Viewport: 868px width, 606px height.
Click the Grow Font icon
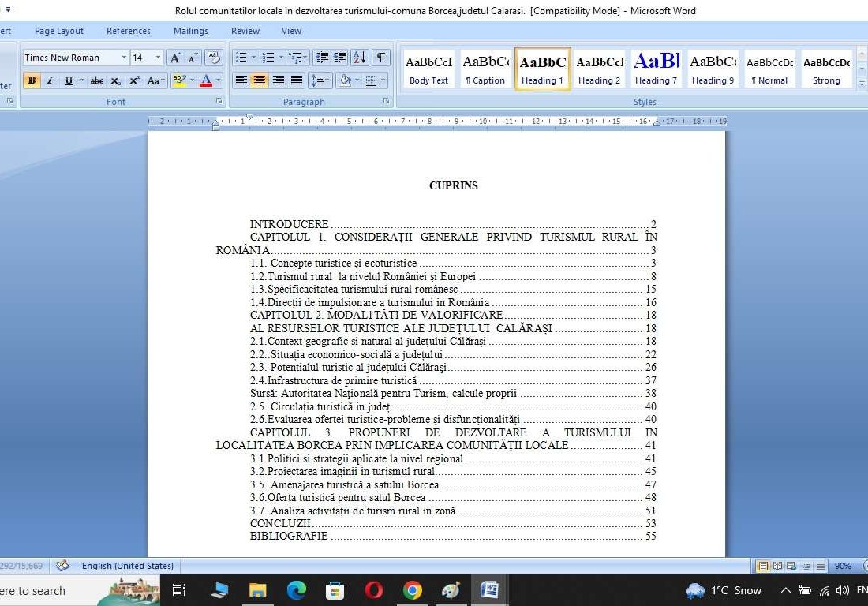(x=175, y=58)
